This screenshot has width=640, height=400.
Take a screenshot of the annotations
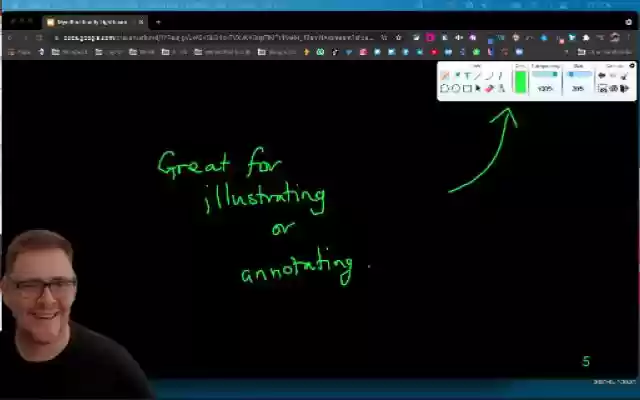point(602,88)
